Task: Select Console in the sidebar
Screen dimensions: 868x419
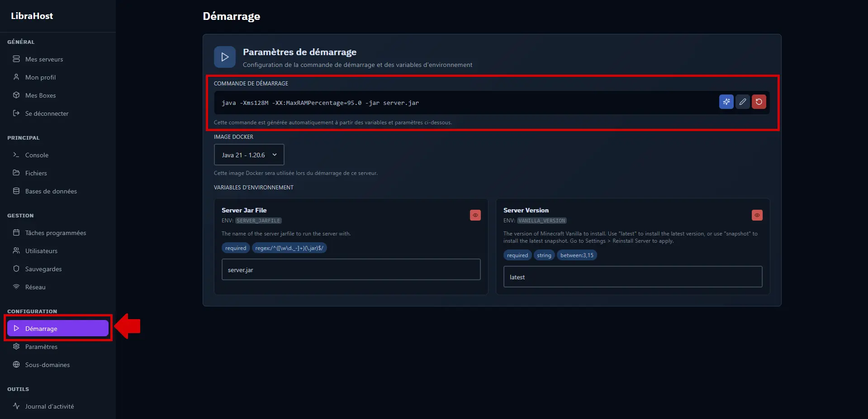Action: point(37,155)
